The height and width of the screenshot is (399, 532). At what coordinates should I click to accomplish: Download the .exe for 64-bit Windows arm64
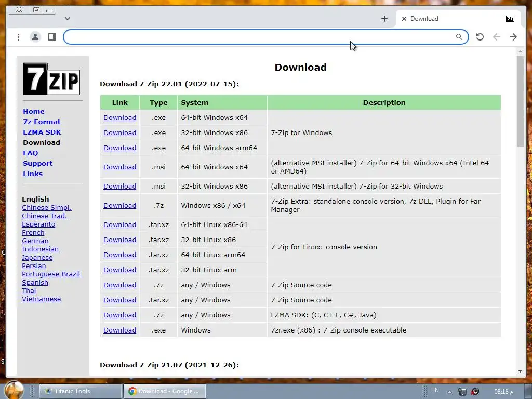point(120,148)
